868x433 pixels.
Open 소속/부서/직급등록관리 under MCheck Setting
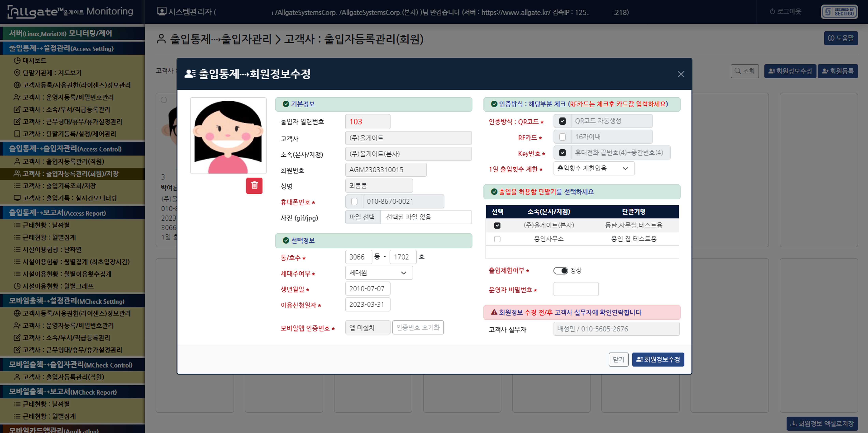tap(62, 338)
